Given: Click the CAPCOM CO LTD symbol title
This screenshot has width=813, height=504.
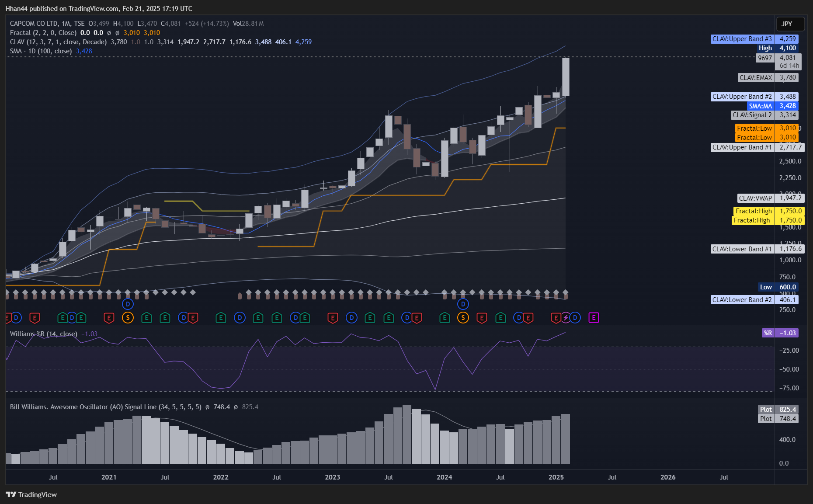Looking at the screenshot, I should click(34, 24).
